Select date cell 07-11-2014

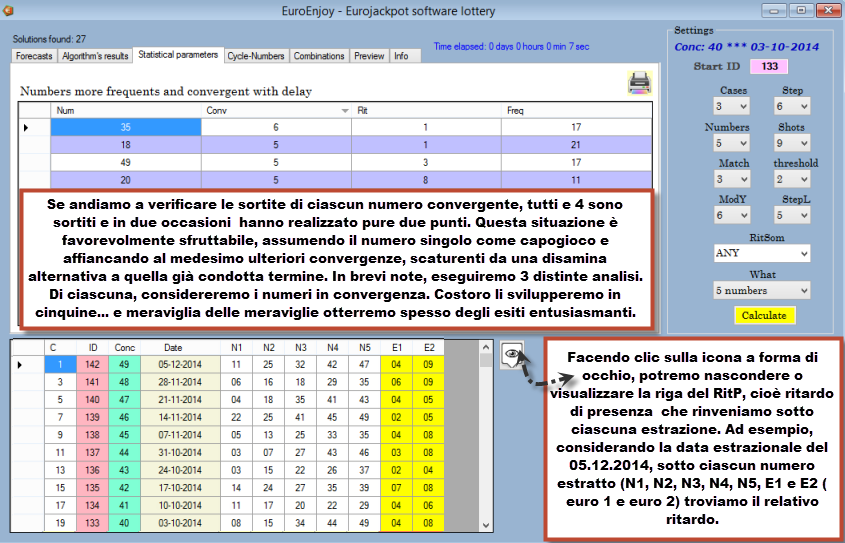[x=180, y=435]
